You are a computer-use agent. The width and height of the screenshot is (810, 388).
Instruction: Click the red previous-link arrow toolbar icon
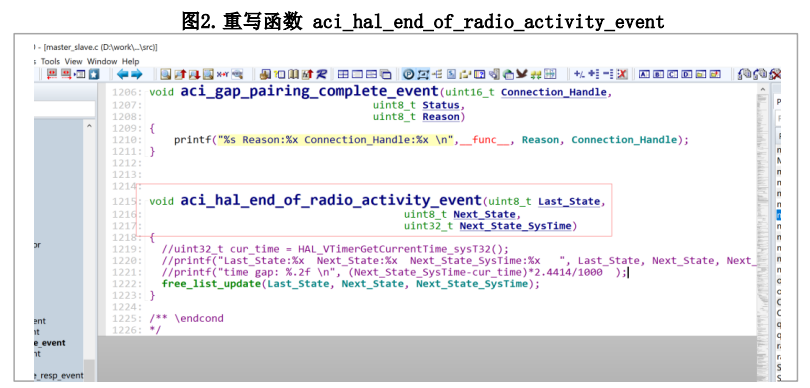(52, 74)
